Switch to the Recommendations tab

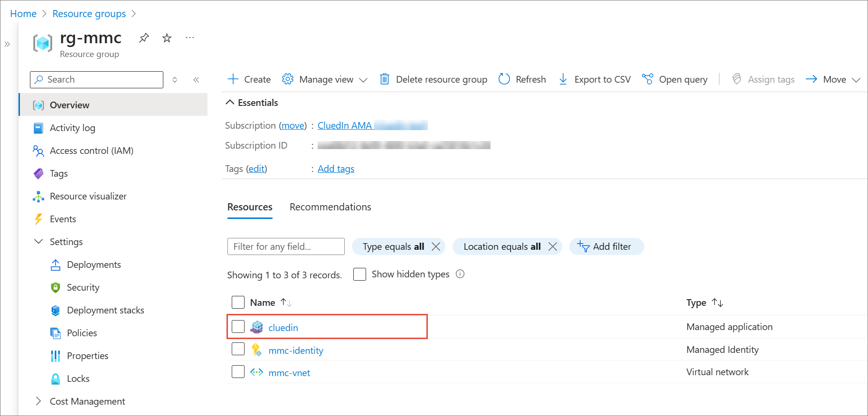point(330,207)
